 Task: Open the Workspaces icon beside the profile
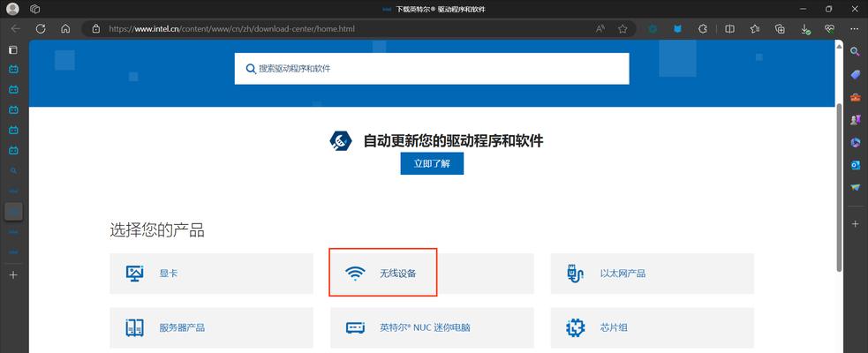pos(34,9)
